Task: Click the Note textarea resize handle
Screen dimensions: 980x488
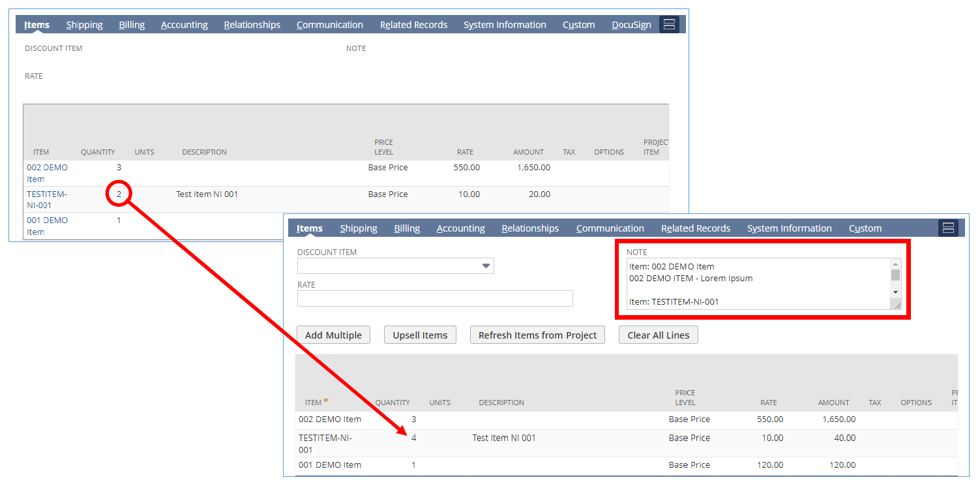Action: (x=897, y=305)
